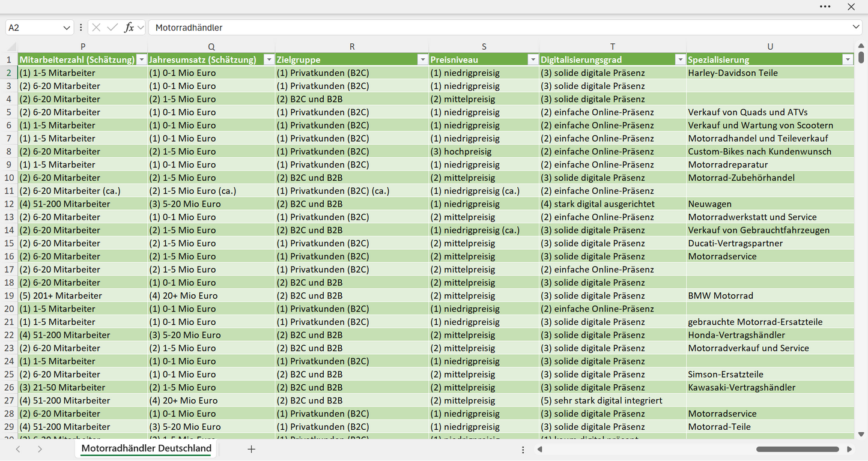Screen dimensions: 868x461
Task: Open filter dropdown for Mitarbeiterzahl (Schätzung)
Action: (x=142, y=59)
